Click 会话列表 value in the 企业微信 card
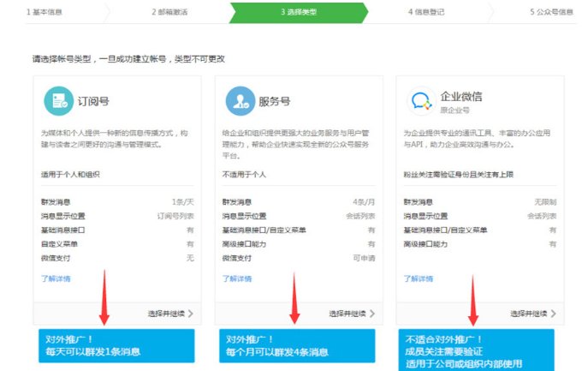Screen dimensions: 588x371 tap(542, 216)
